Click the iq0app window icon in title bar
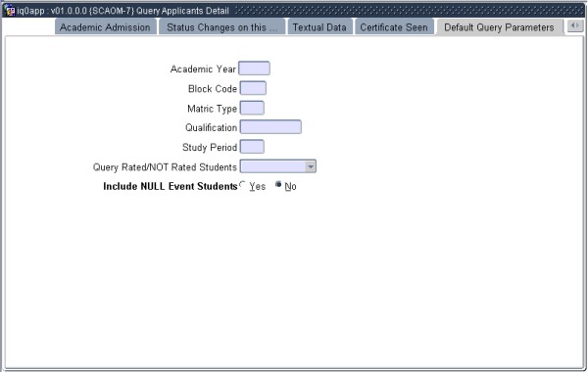 [x=10, y=10]
